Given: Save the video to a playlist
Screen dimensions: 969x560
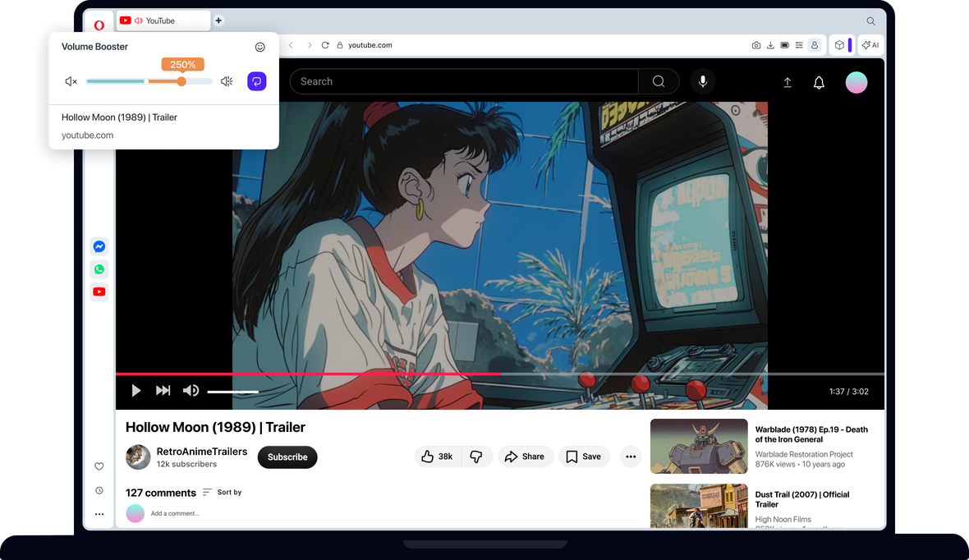Looking at the screenshot, I should click(x=583, y=457).
